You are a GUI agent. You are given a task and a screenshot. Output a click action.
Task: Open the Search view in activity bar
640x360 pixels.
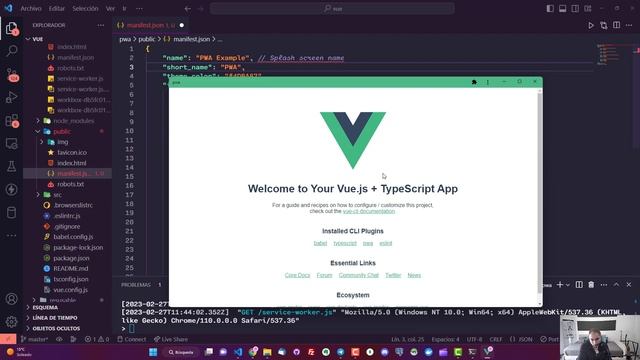[x=11, y=51]
